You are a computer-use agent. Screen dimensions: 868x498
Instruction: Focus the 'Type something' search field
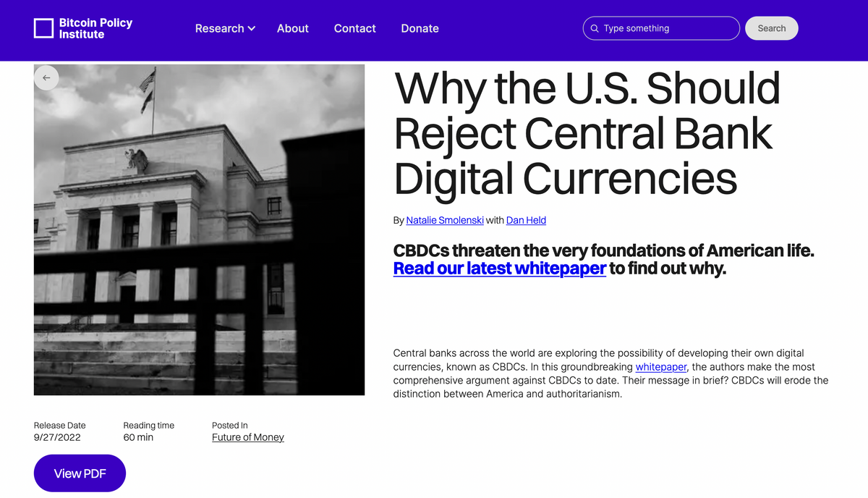pos(665,28)
